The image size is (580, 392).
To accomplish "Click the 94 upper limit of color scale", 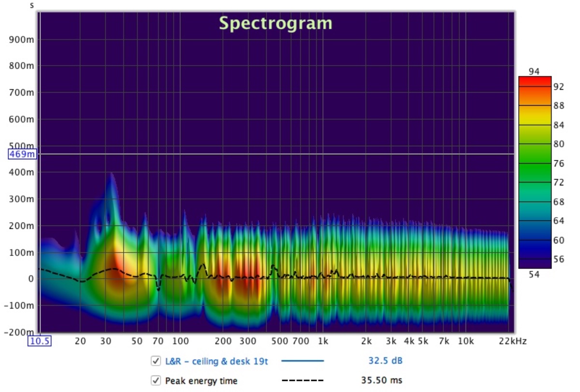I will (x=534, y=71).
